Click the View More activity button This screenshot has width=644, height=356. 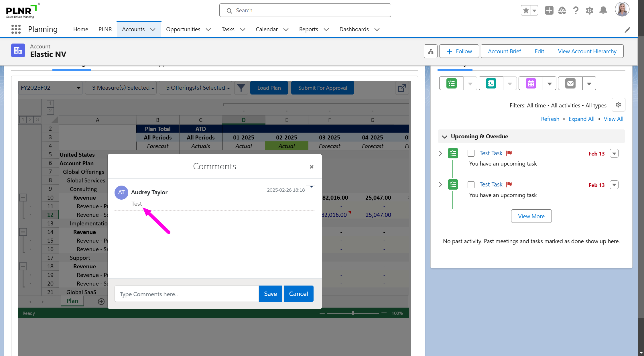(531, 216)
